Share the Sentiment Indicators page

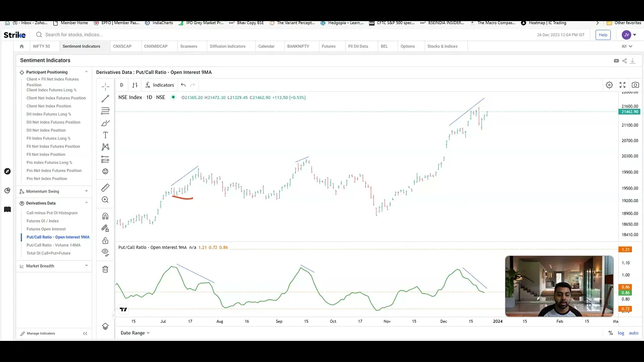[x=624, y=61]
